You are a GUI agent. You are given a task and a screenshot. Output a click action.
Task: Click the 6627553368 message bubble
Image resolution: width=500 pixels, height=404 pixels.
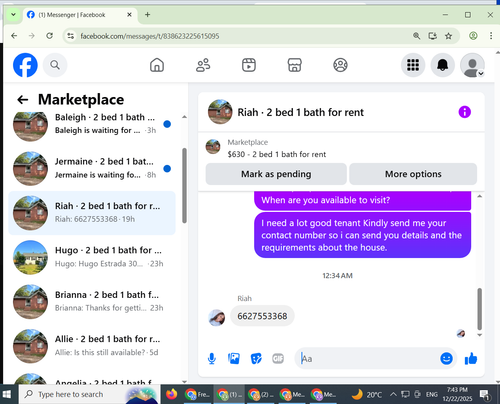click(x=262, y=316)
